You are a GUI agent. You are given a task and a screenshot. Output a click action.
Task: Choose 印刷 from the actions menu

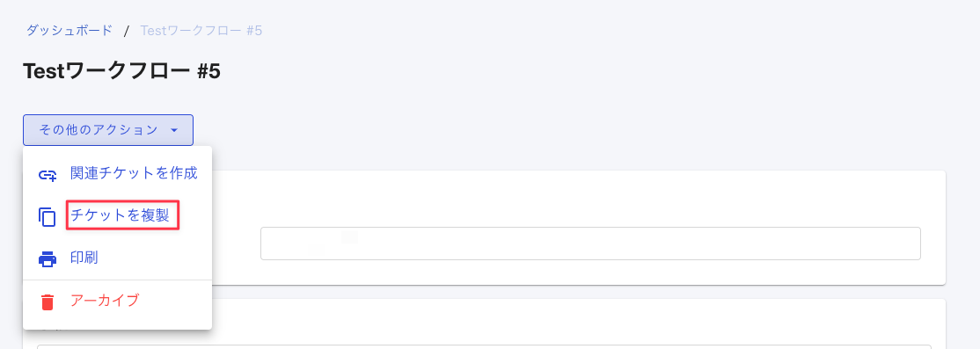click(118, 258)
